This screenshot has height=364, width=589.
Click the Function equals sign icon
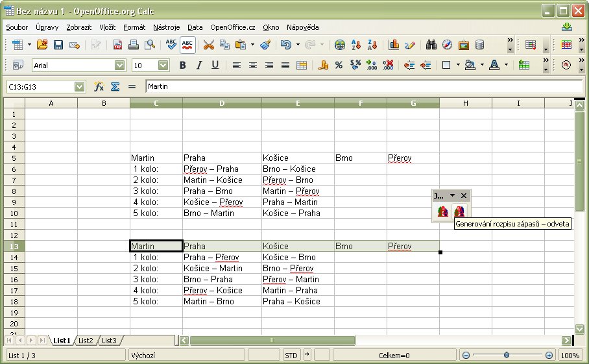click(132, 87)
